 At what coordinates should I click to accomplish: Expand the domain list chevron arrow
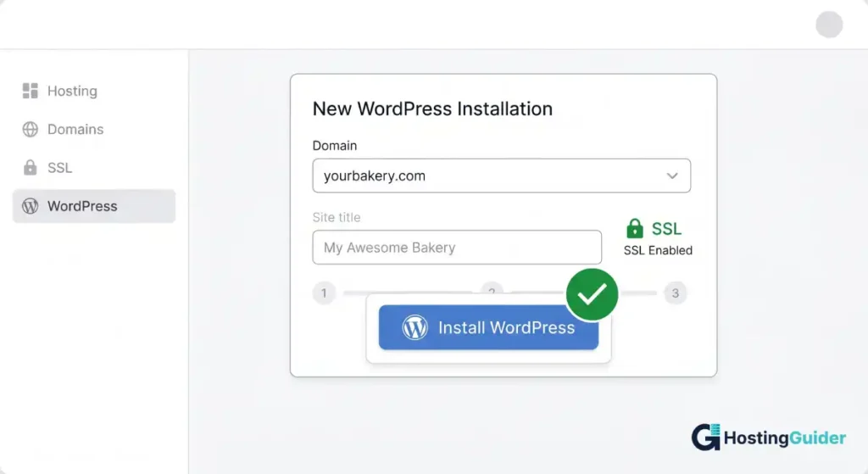click(x=672, y=176)
